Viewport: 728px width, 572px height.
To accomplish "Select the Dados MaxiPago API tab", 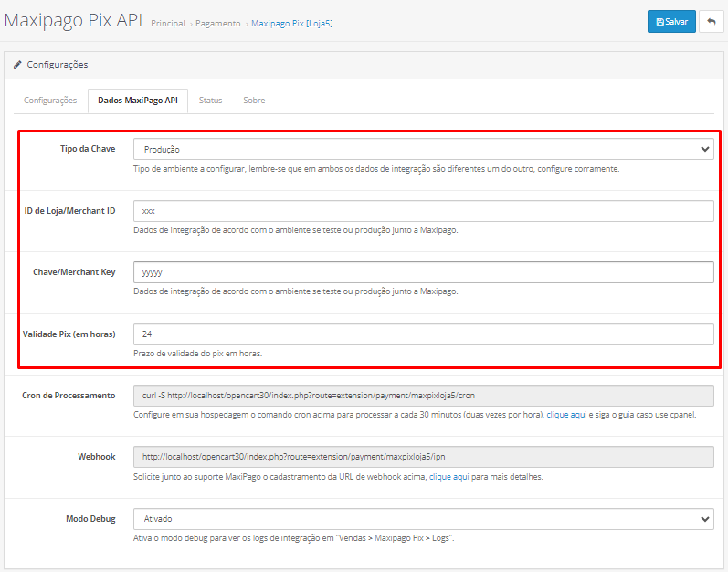I will (x=138, y=101).
